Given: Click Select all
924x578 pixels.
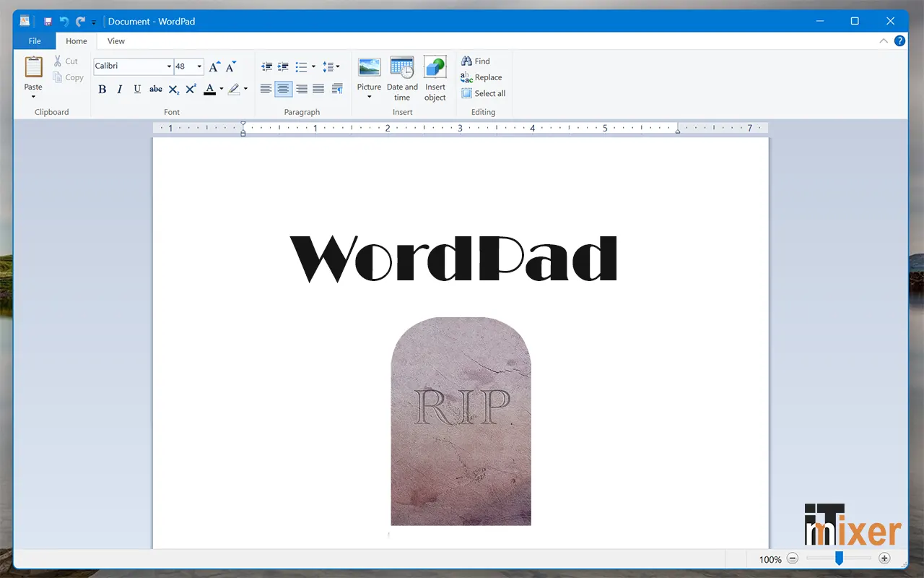Looking at the screenshot, I should tap(484, 93).
